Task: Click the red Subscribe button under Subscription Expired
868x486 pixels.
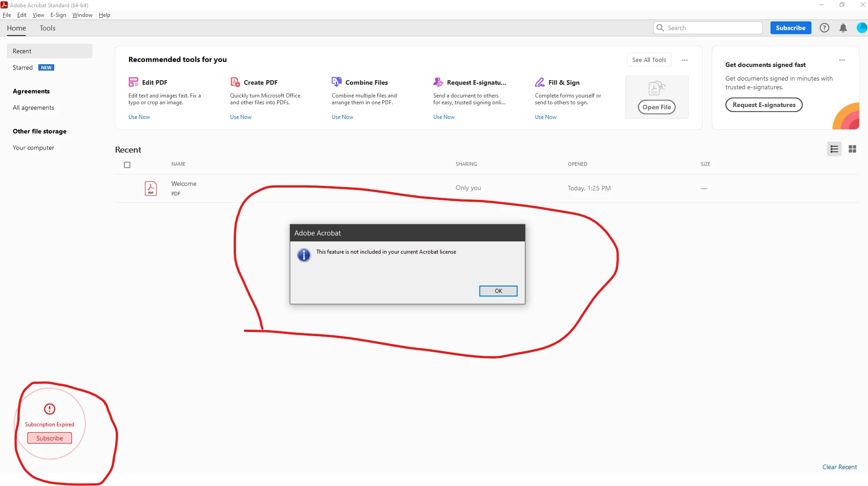Action: coord(50,438)
